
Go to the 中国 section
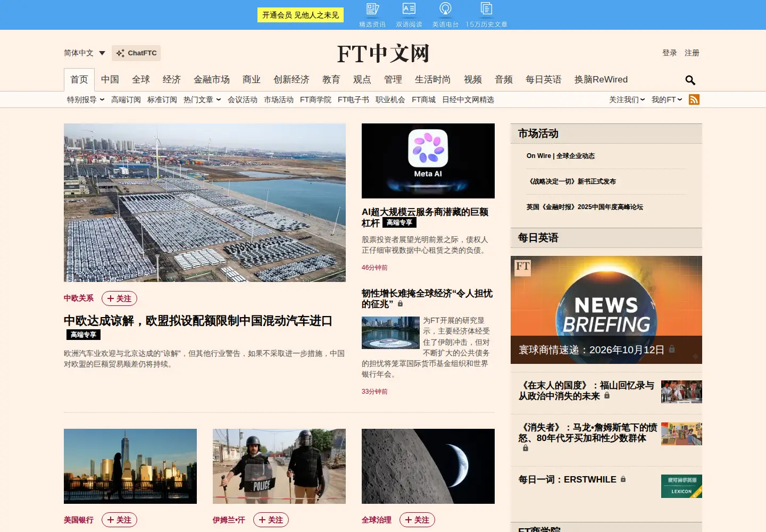110,80
